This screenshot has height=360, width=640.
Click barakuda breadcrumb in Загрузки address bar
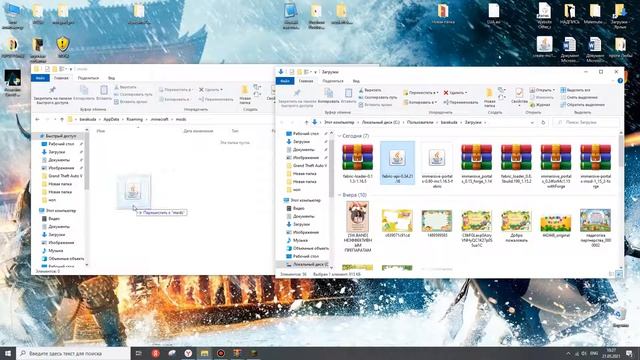[449, 122]
